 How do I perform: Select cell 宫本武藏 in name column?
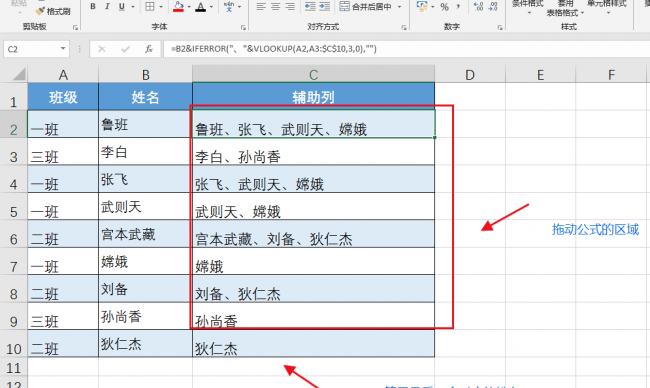(x=146, y=234)
